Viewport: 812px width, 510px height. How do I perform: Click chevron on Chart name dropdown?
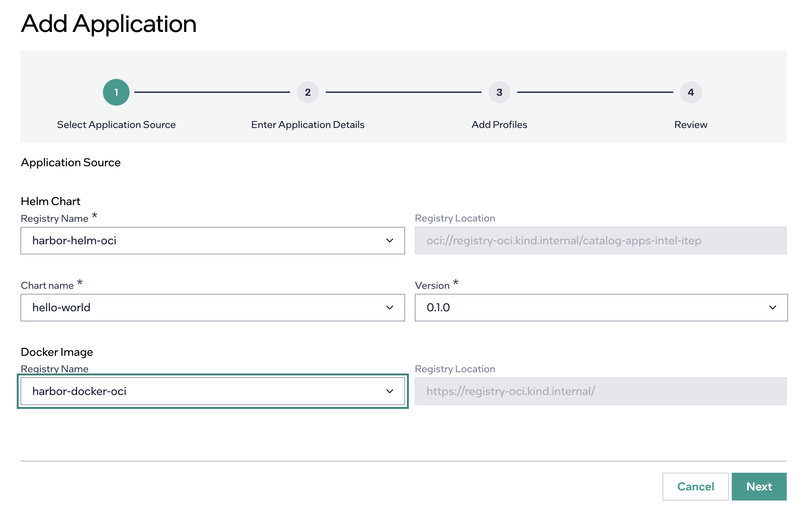pos(390,308)
